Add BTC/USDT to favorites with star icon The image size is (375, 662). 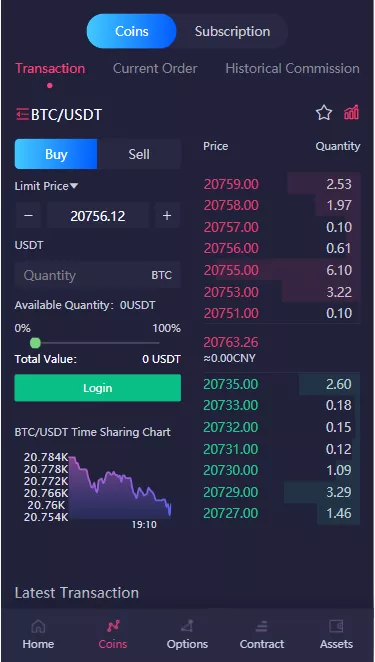click(x=324, y=113)
